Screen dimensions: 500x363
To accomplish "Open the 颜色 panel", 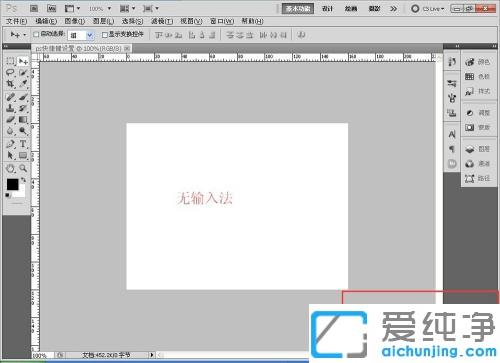I will (x=478, y=62).
